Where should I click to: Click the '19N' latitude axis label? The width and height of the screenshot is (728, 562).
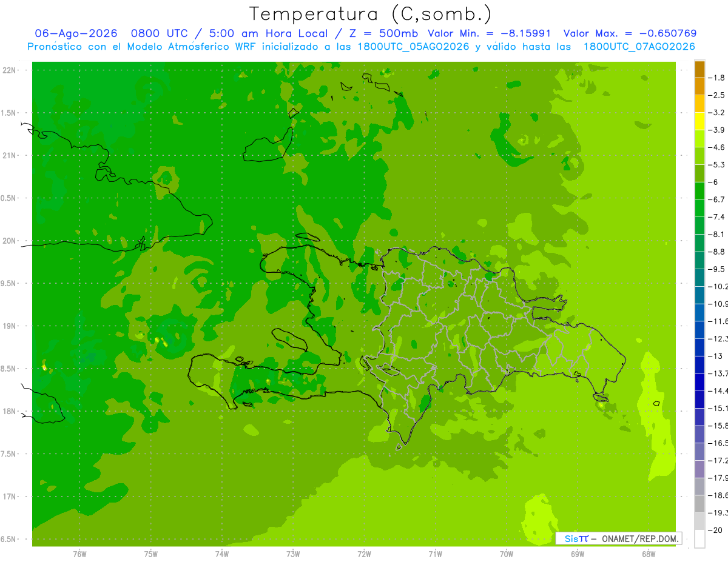pyautogui.click(x=10, y=326)
